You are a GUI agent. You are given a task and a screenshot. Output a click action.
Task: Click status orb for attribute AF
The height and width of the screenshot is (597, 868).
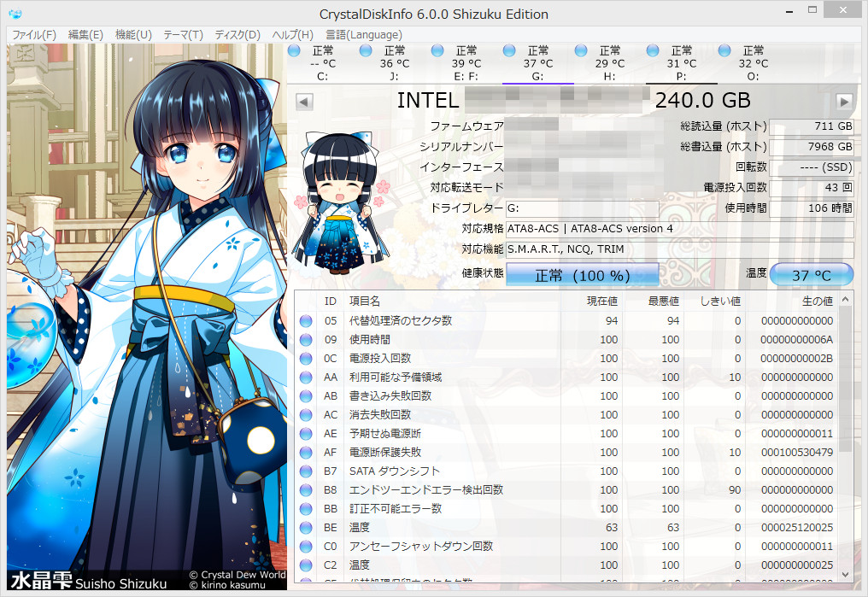[x=306, y=453]
